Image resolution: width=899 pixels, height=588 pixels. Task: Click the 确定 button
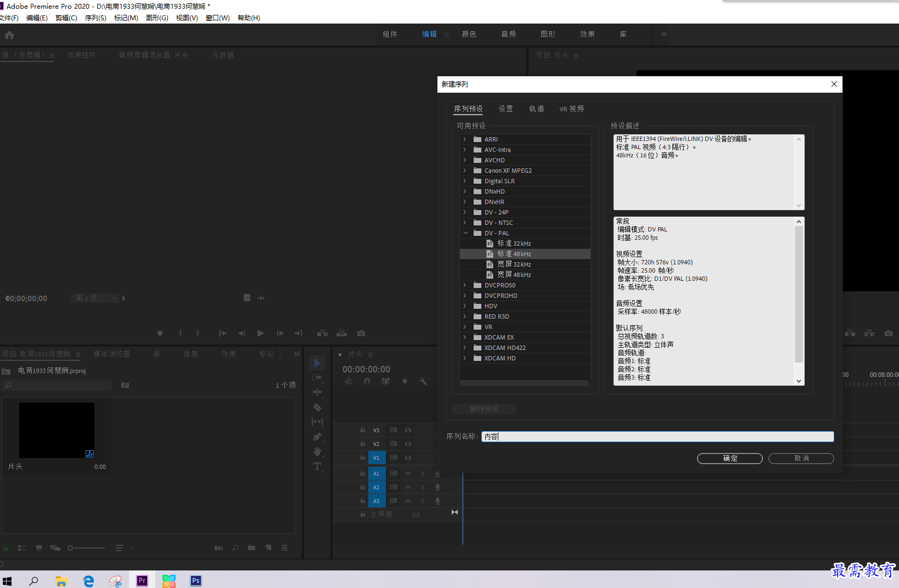point(730,459)
